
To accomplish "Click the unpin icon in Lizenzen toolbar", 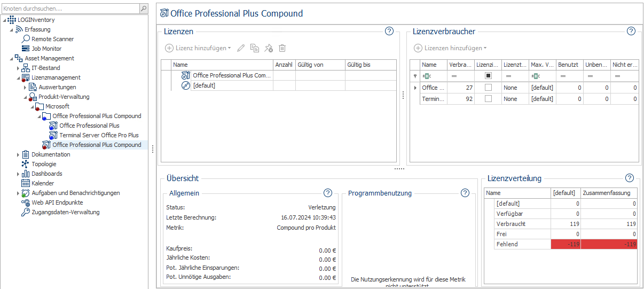I will tap(269, 48).
